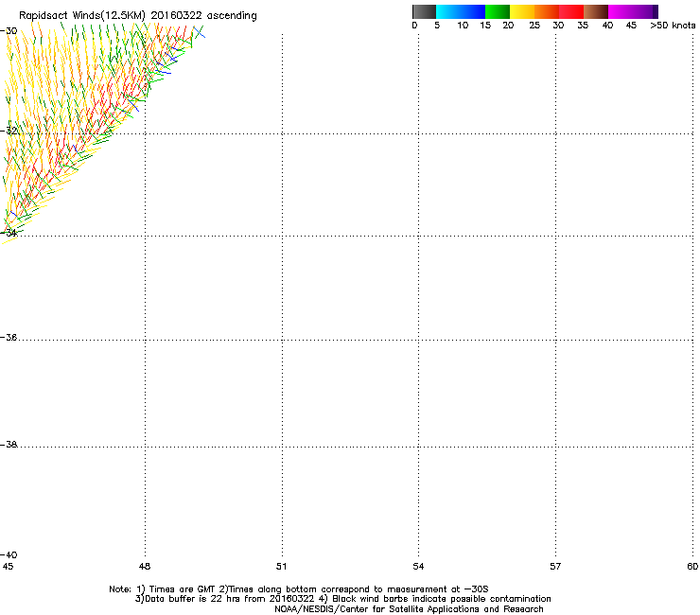Screen dimensions: 700x615
Task: Click the -40 latitude axis label
Action: click(9, 554)
